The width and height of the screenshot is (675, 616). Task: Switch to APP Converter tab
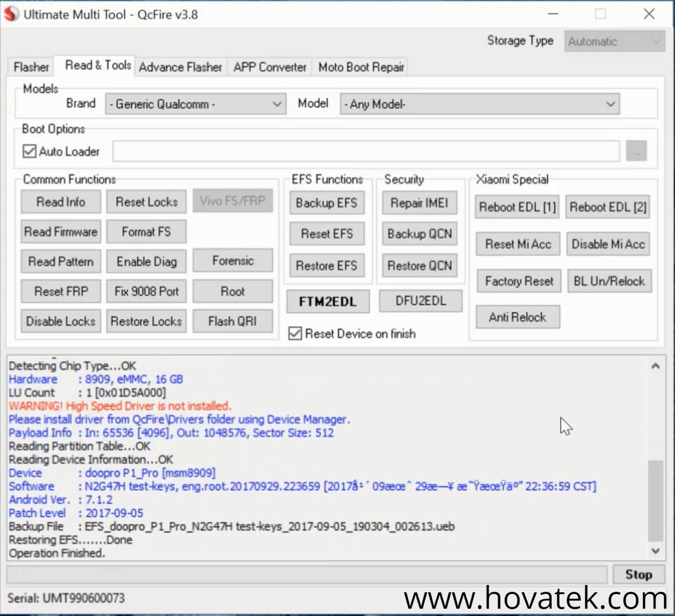[x=270, y=67]
